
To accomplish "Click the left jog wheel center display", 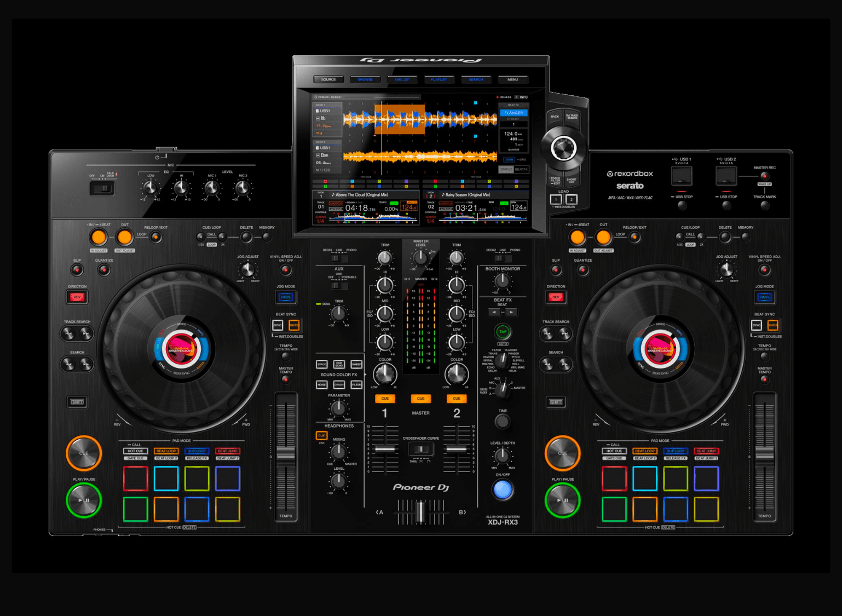I will [181, 349].
